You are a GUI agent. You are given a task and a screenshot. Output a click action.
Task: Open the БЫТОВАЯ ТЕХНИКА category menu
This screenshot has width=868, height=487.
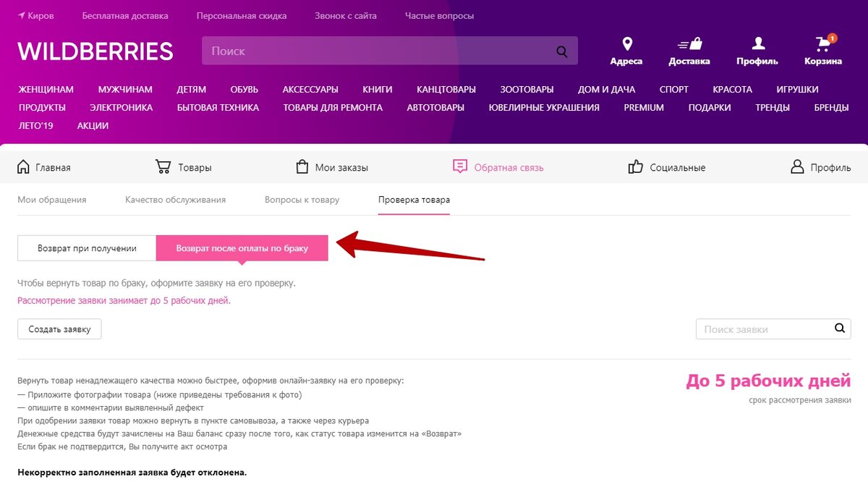(218, 108)
